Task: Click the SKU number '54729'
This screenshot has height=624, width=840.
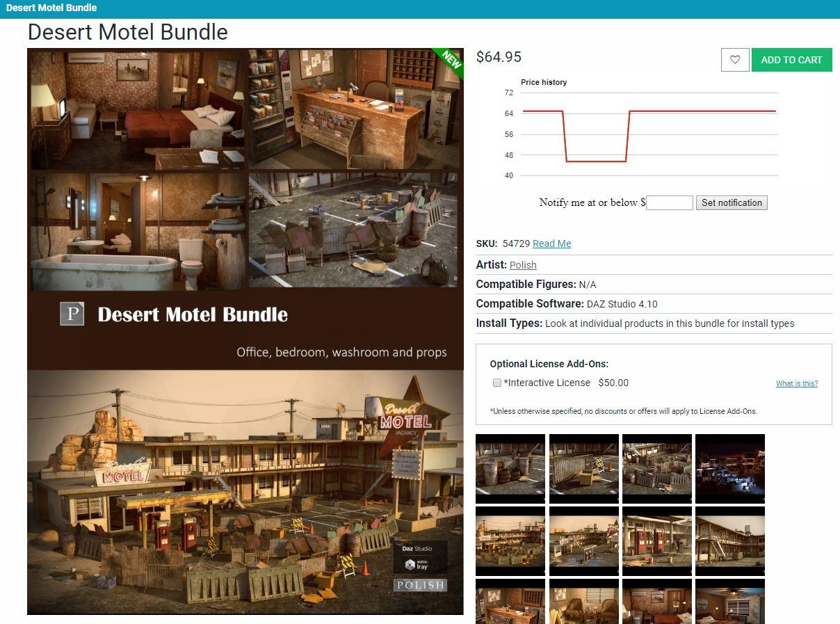Action: [x=516, y=243]
